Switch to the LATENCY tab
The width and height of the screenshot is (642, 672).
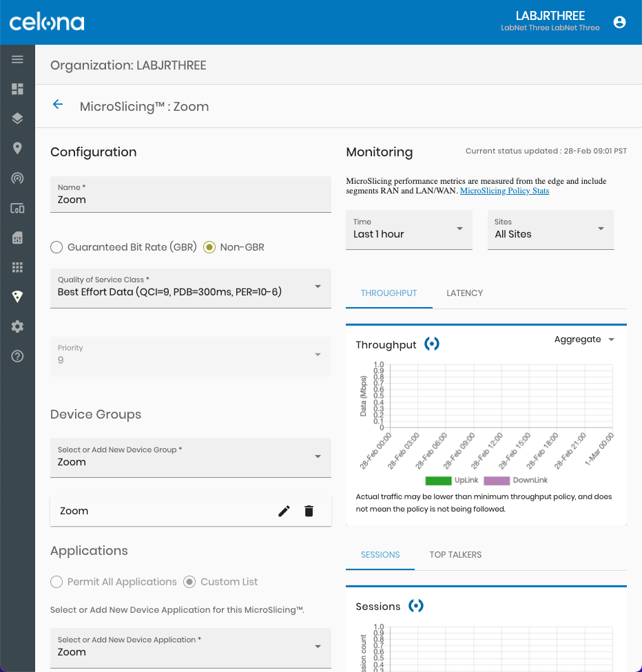point(464,293)
